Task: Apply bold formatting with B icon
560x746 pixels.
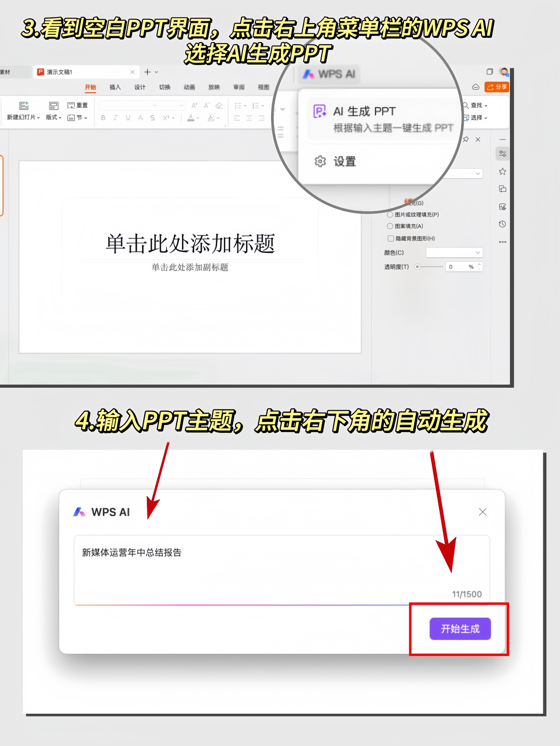Action: tap(103, 118)
